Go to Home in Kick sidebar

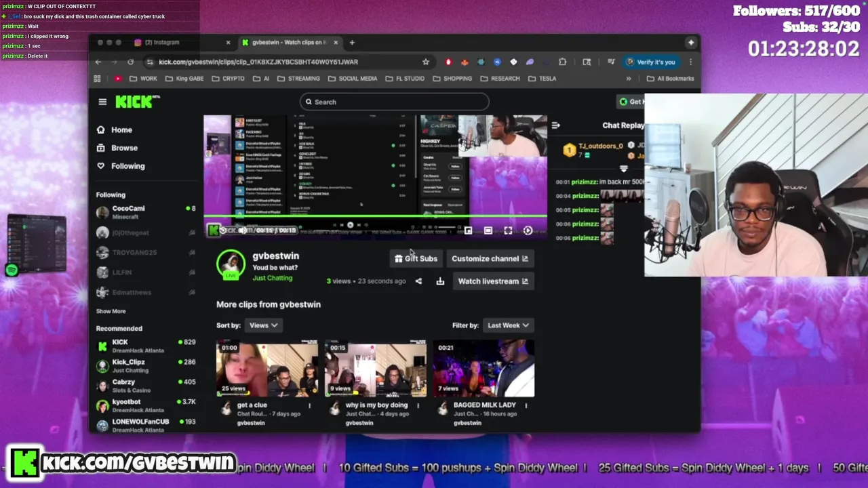(x=114, y=129)
